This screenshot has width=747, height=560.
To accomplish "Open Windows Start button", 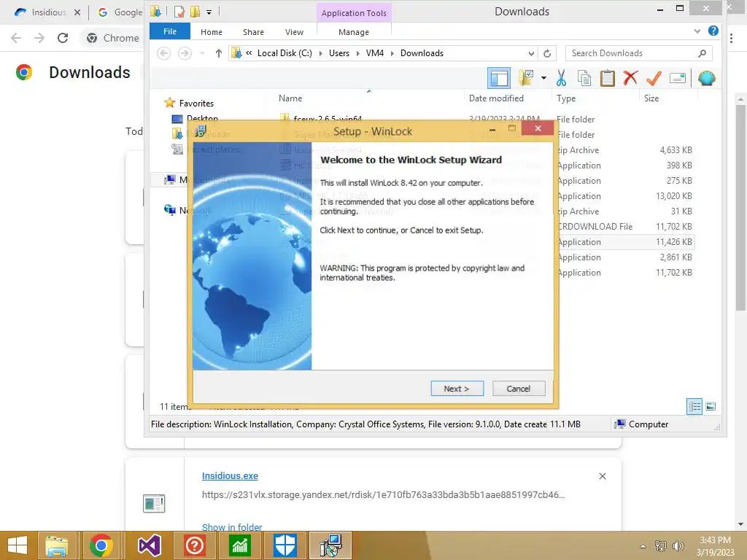I will (18, 545).
